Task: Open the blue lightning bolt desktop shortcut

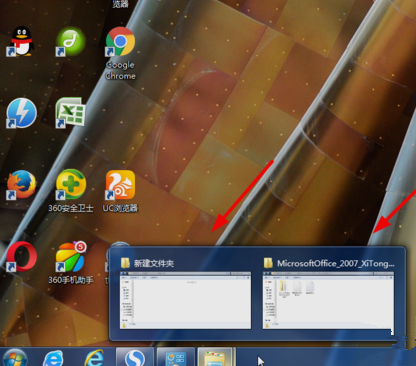Action: point(21,113)
